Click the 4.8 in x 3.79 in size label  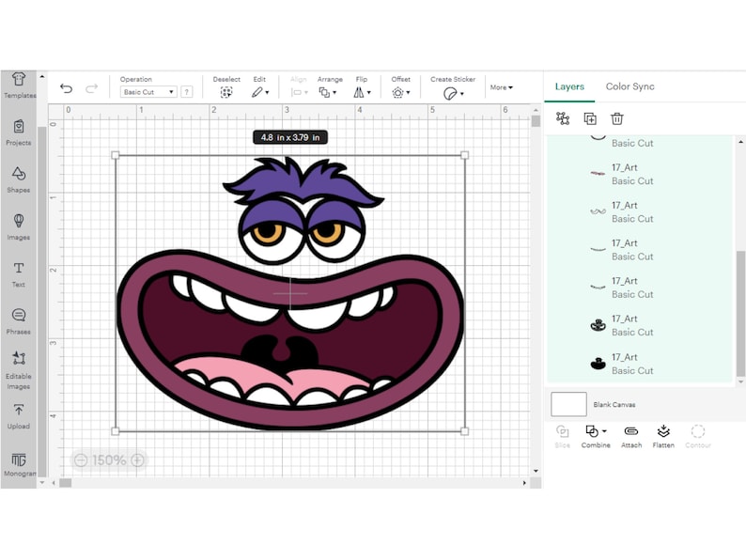[x=290, y=137]
